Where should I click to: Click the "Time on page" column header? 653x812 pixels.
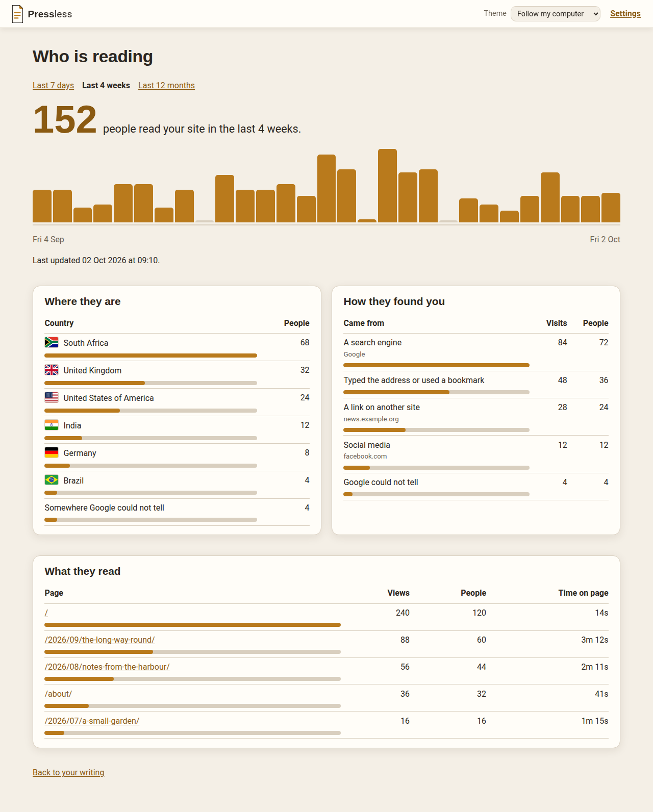583,593
